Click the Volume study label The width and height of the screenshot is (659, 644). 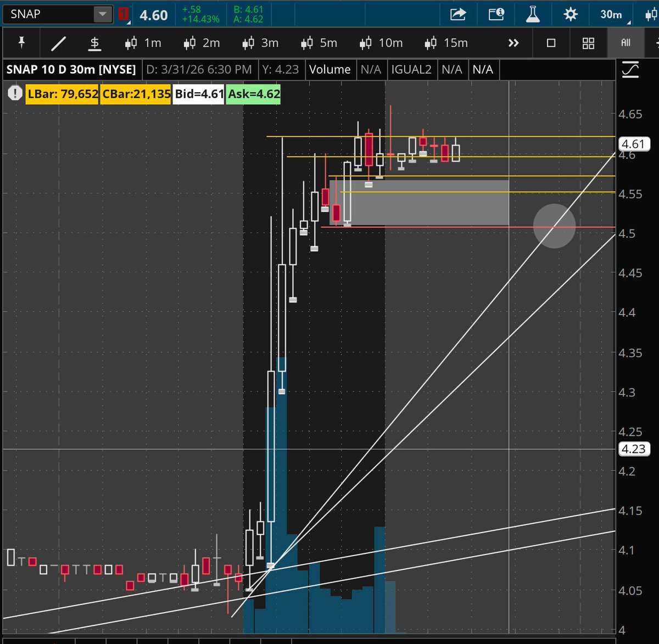[329, 70]
